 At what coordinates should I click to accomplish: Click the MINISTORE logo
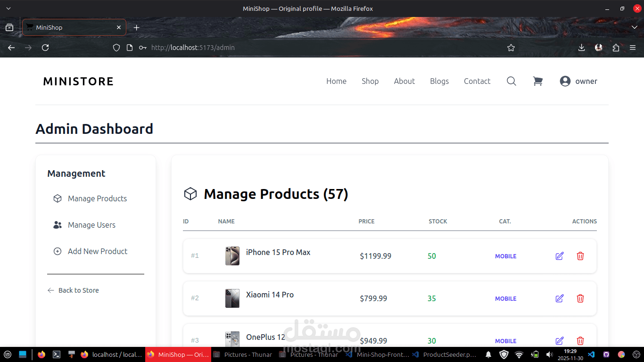point(78,82)
